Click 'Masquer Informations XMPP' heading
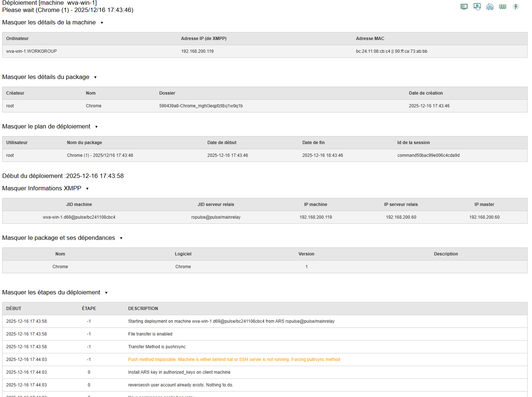The image size is (532, 397). 42,188
